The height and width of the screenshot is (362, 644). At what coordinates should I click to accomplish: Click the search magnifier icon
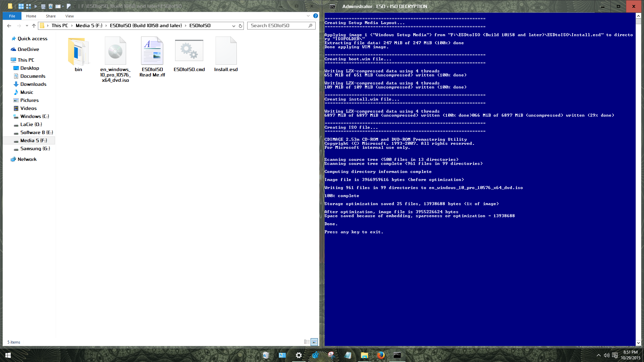coord(311,25)
